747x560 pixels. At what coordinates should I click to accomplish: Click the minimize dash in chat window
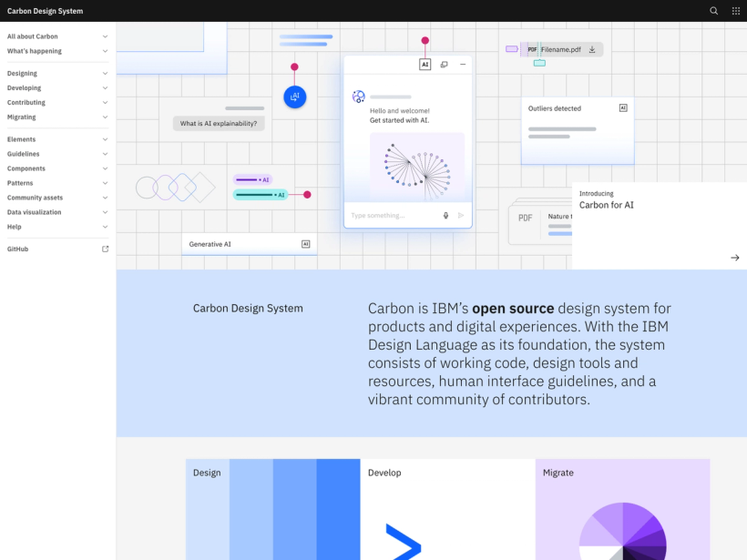click(463, 65)
